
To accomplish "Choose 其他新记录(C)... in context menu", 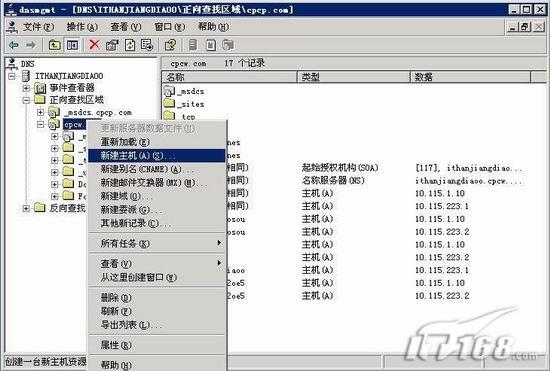I will (156, 223).
